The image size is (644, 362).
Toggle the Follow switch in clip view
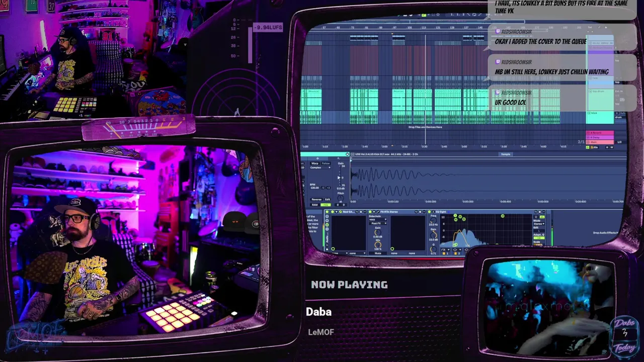pyautogui.click(x=326, y=163)
